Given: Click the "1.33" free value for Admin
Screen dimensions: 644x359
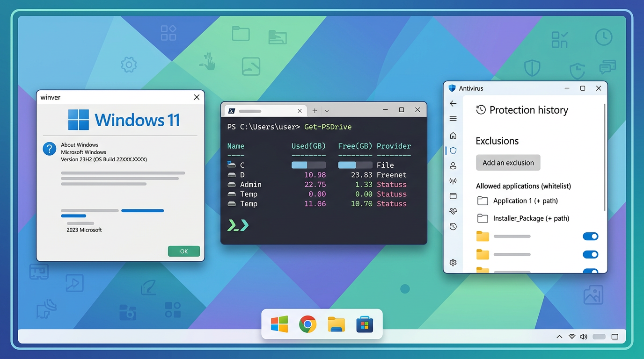Looking at the screenshot, I should click(x=364, y=185).
